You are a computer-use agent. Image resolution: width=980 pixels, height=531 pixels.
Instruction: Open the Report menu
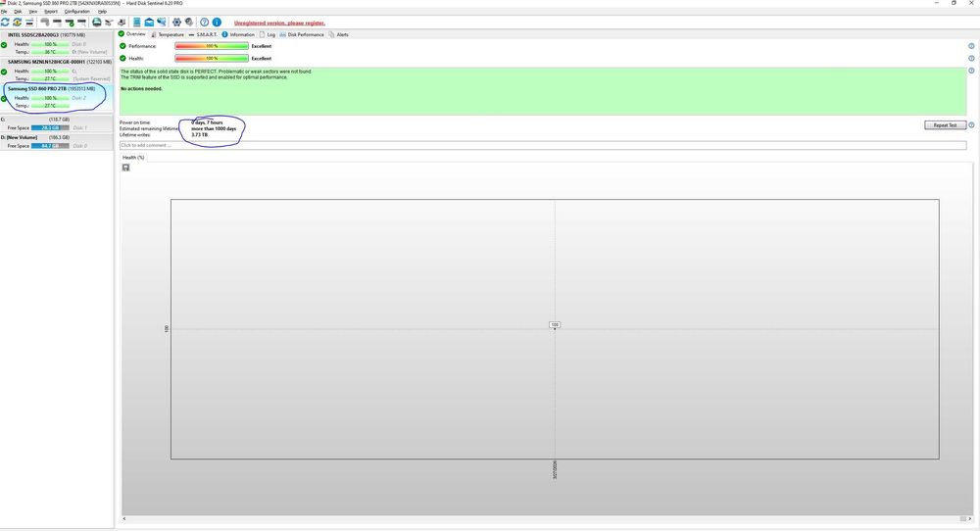[51, 11]
